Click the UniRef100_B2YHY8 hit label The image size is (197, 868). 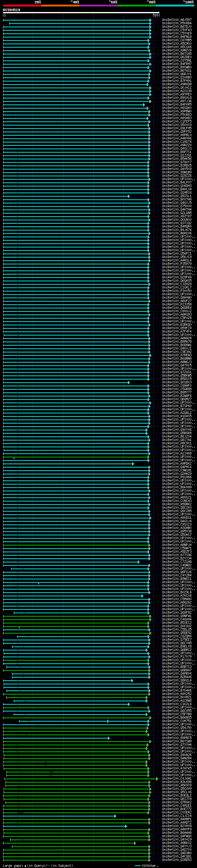coord(176,826)
